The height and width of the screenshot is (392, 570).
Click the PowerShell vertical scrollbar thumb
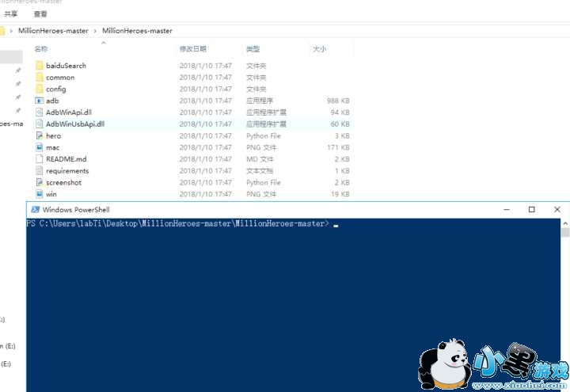pos(565,232)
